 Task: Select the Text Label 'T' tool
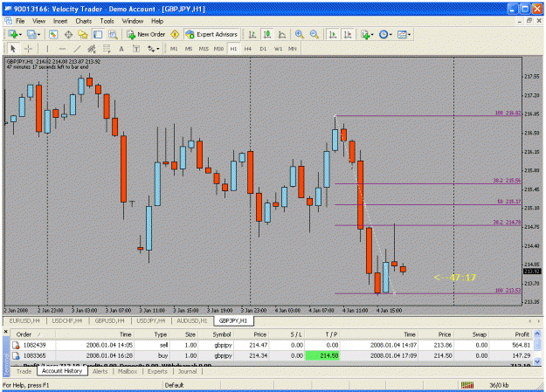(136, 49)
